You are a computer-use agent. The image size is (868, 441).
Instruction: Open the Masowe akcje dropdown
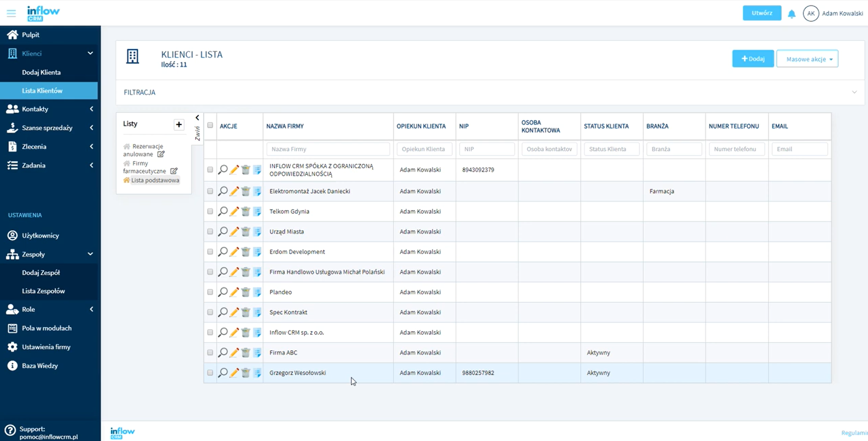(x=807, y=59)
